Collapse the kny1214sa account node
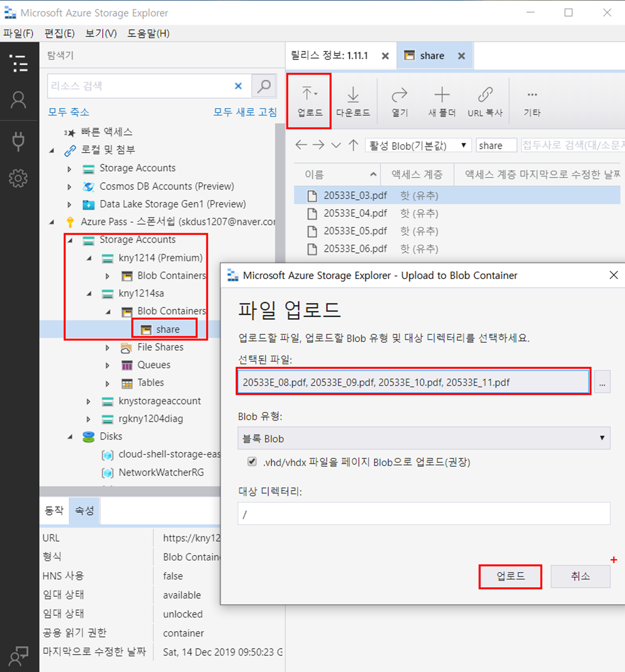The height and width of the screenshot is (672, 625). coord(89,293)
